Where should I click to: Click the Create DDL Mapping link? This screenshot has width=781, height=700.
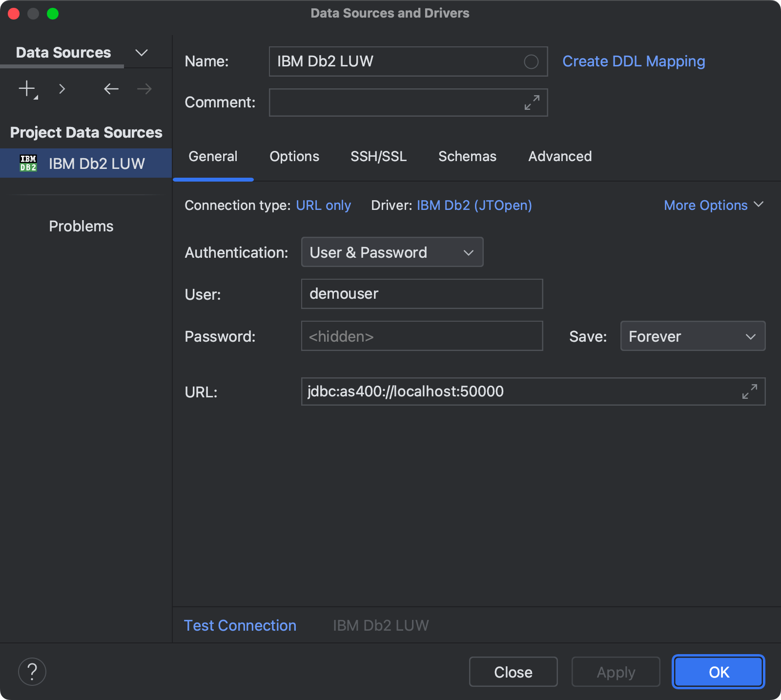pos(633,62)
